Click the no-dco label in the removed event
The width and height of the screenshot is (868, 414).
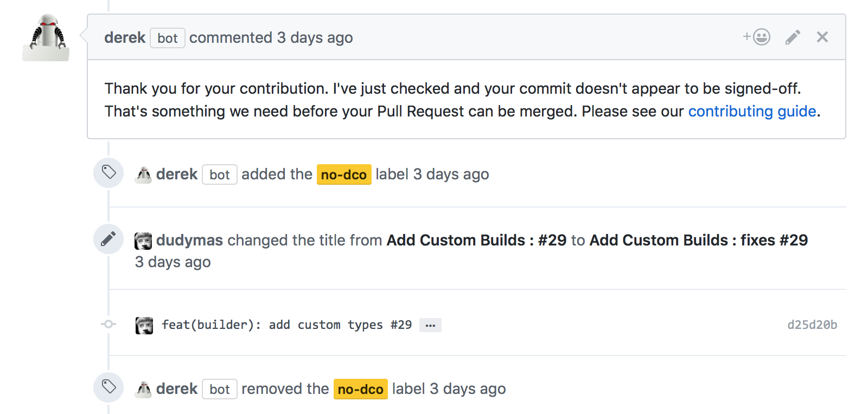tap(360, 389)
